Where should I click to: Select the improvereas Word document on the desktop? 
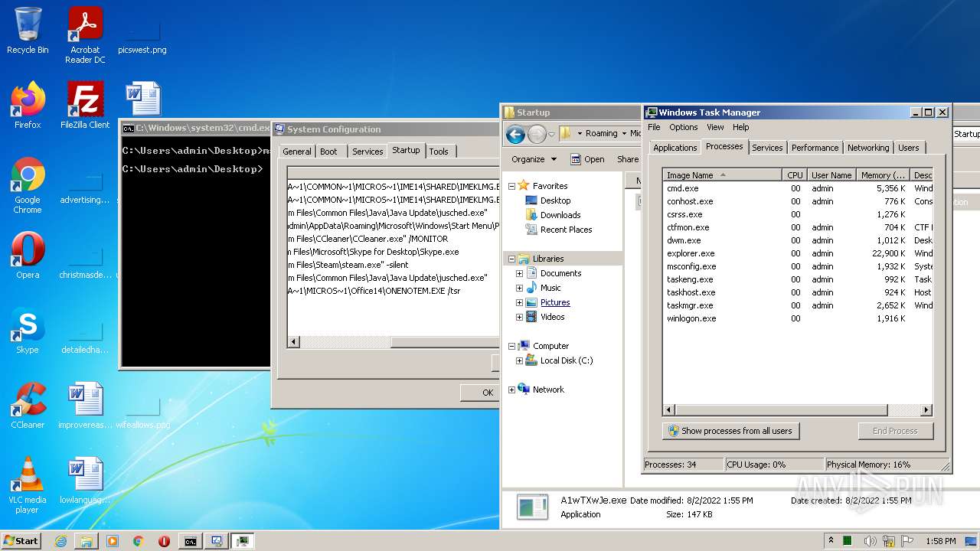tap(85, 406)
